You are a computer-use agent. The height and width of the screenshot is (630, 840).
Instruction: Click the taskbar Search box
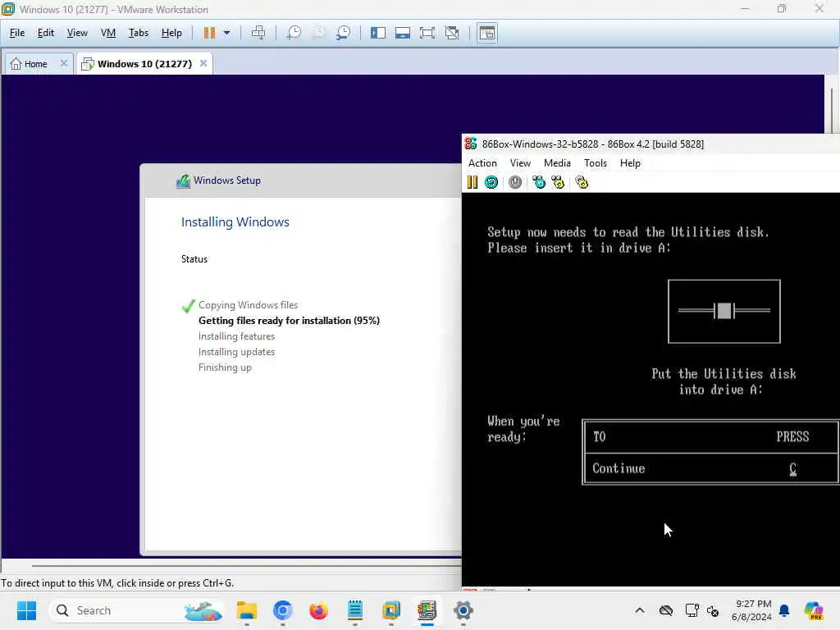tap(137, 610)
